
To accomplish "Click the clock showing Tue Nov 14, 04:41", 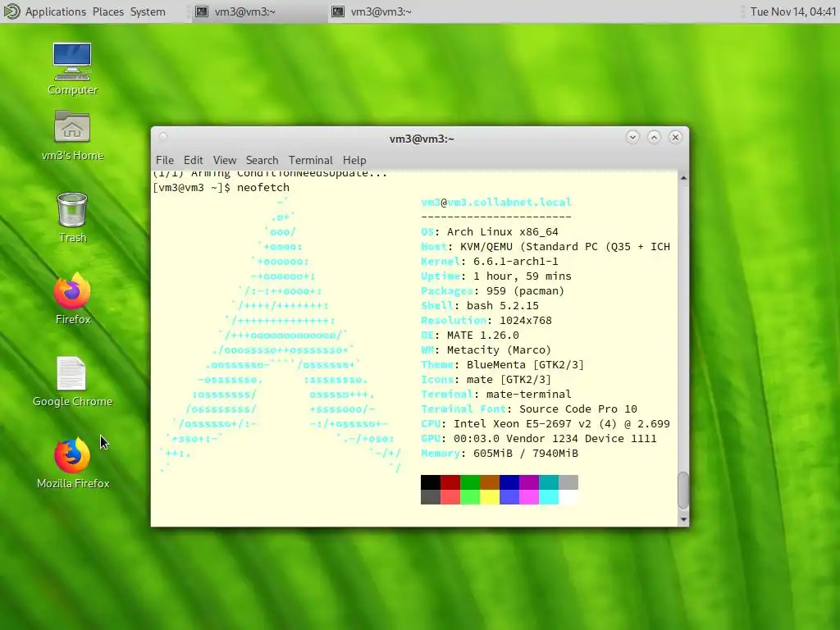I will [x=793, y=11].
